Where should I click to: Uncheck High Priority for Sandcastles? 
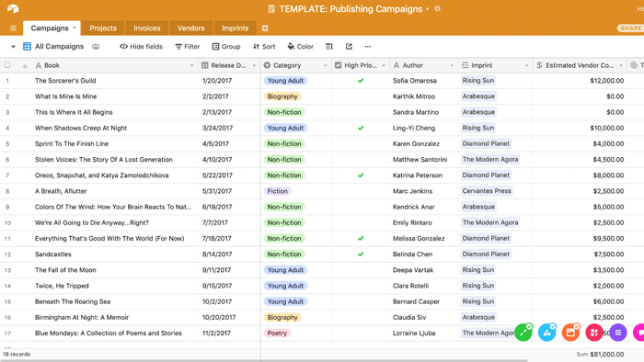pos(361,255)
